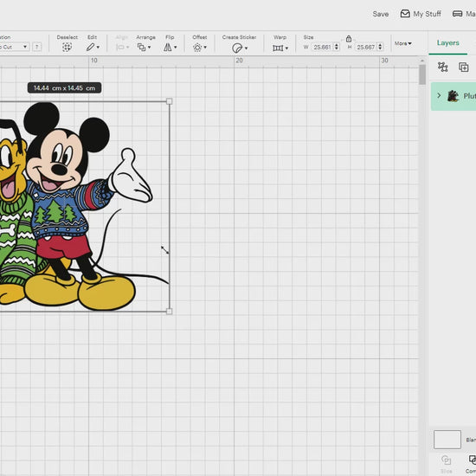Switch to the Layers tab
Screen dimensions: 476x476
coord(447,42)
